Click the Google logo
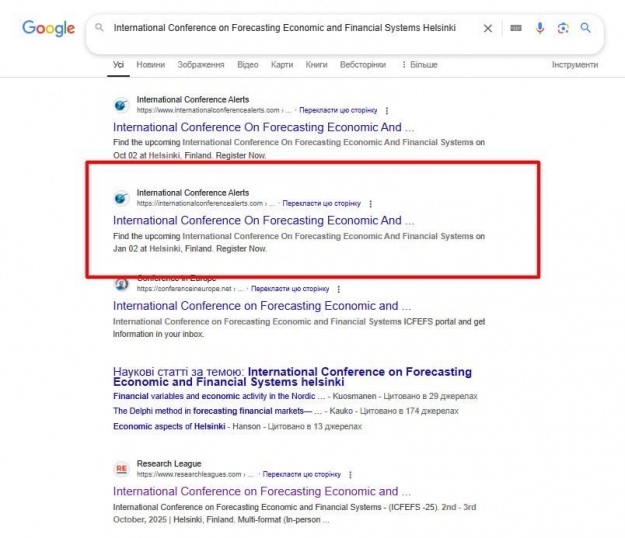 tap(48, 29)
